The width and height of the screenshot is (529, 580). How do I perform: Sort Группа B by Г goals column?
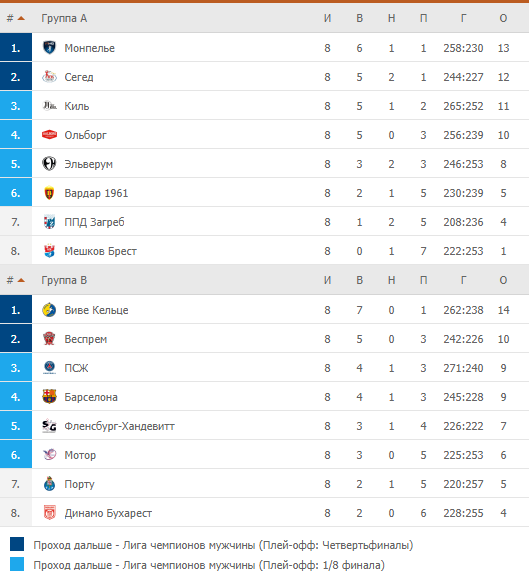point(464,280)
